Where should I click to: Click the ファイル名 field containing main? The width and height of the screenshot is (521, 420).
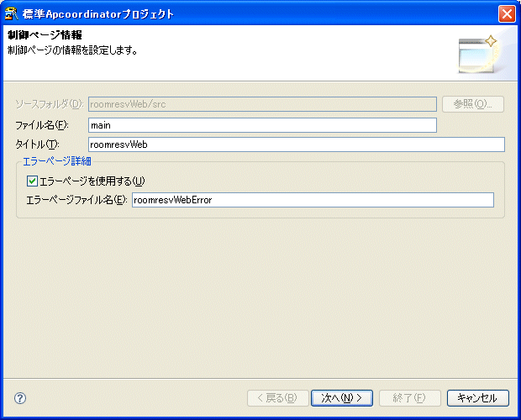pos(262,125)
